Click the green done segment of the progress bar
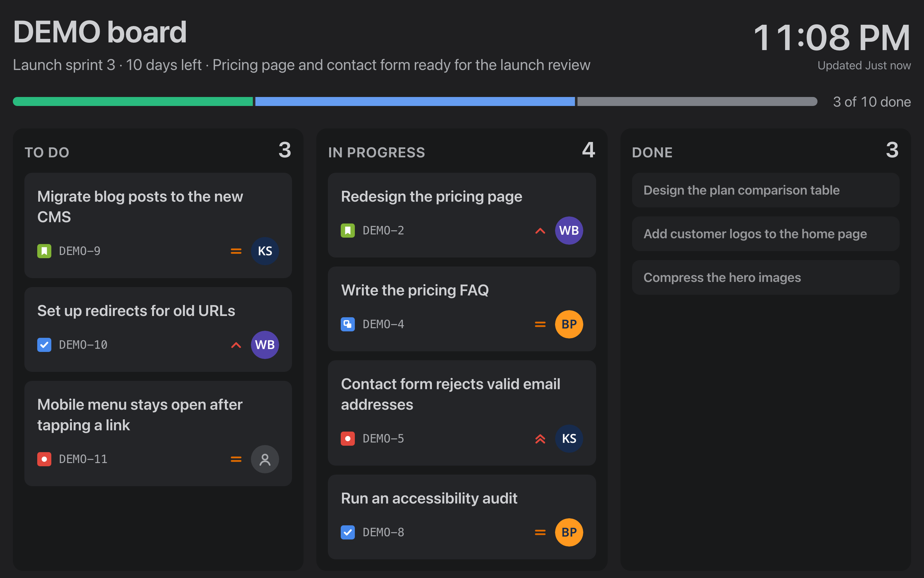The image size is (924, 578). pos(133,101)
